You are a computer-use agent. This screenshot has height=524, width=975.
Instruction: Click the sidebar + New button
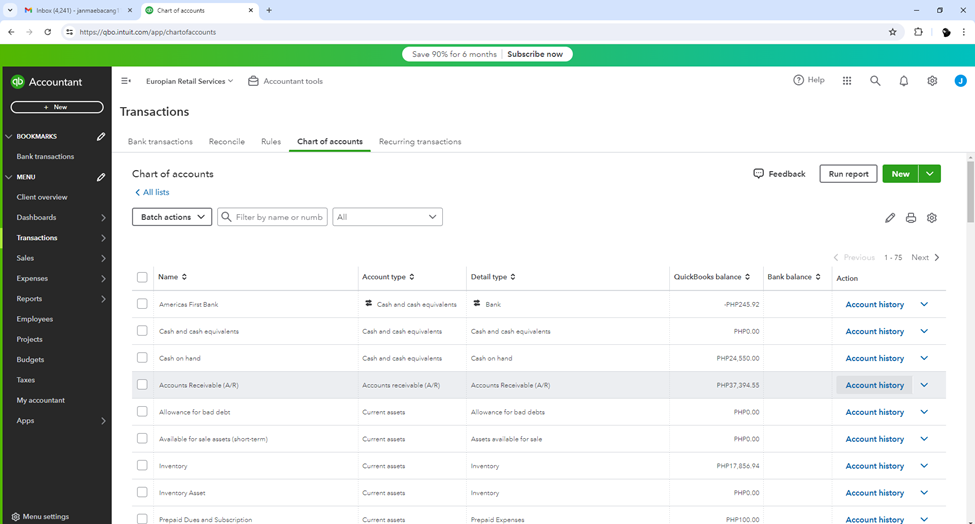[x=57, y=107]
